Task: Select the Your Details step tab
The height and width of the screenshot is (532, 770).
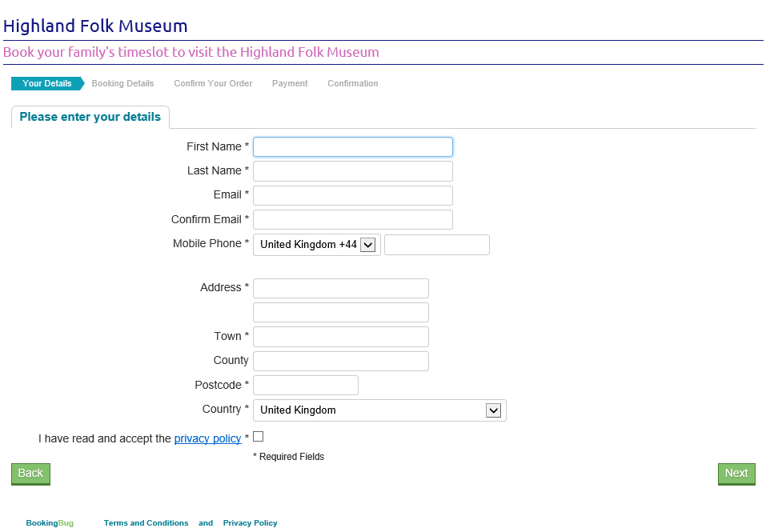Action: point(46,83)
